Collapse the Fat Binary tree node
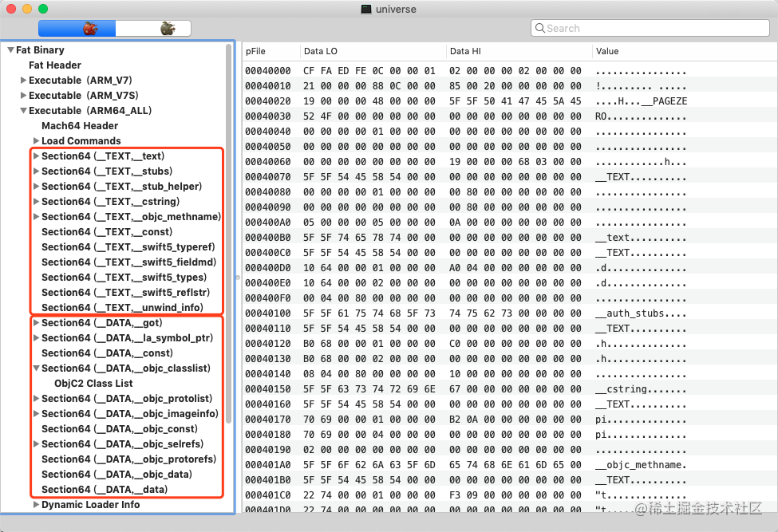 coord(10,50)
